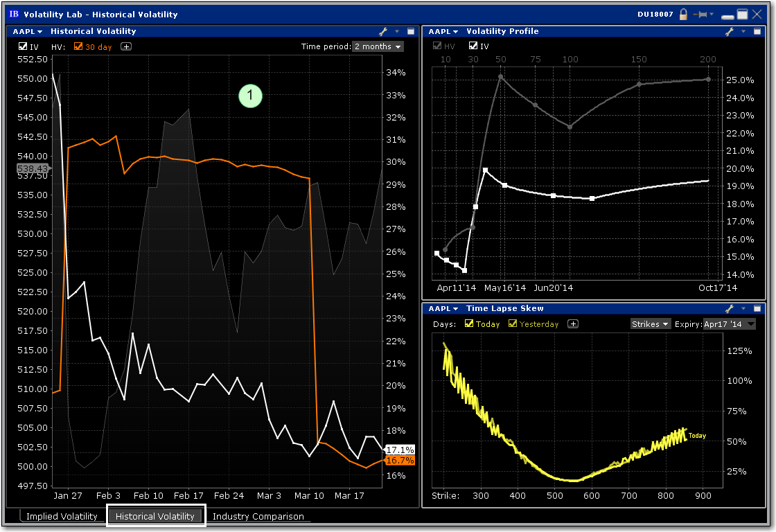The image size is (776, 532).
Task: Maximize the Volatility Profile panel
Action: tap(757, 31)
